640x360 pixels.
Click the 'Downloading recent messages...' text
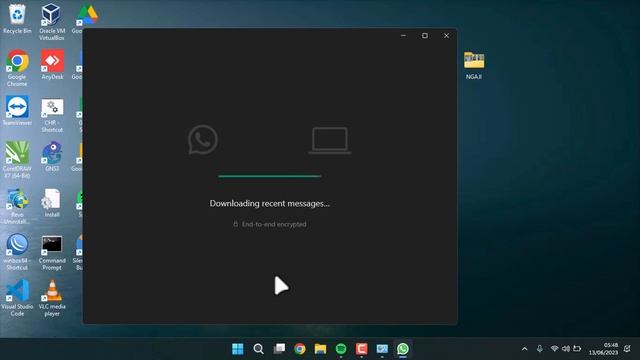tap(269, 203)
